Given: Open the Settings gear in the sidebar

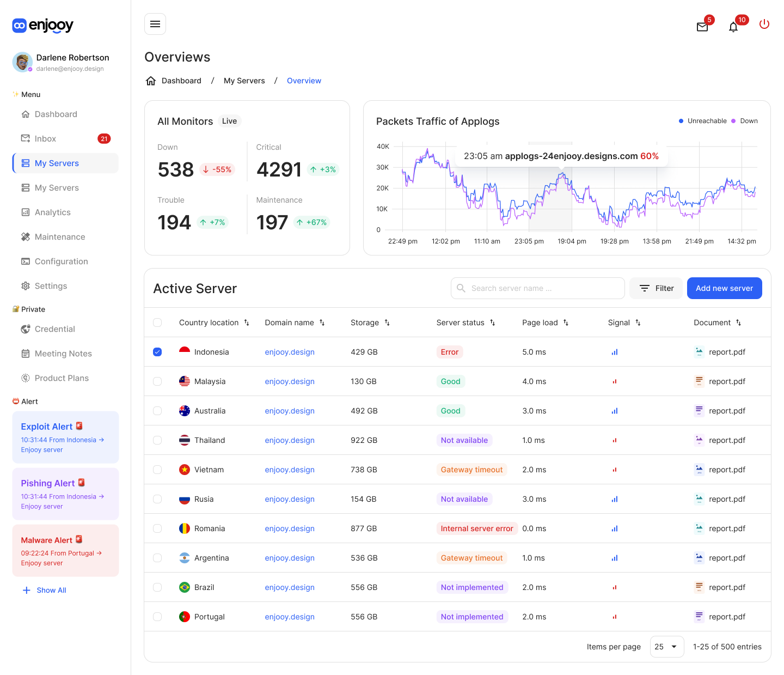Looking at the screenshot, I should pyautogui.click(x=25, y=285).
